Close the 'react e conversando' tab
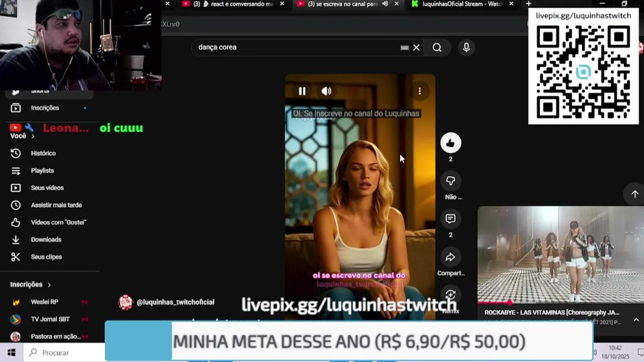Viewport: 644px width, 362px height. coord(282,4)
